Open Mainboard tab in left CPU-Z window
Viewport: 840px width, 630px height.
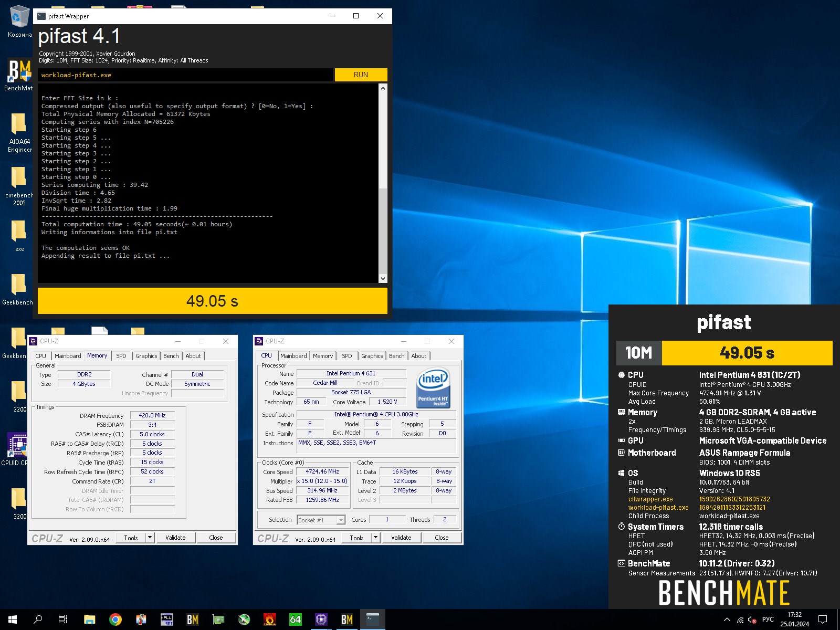tap(68, 356)
